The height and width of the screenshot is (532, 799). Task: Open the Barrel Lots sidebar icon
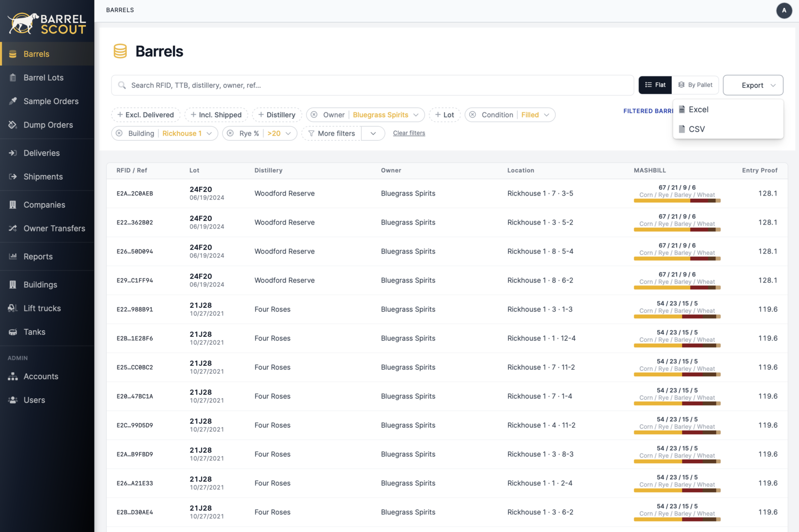tap(13, 78)
